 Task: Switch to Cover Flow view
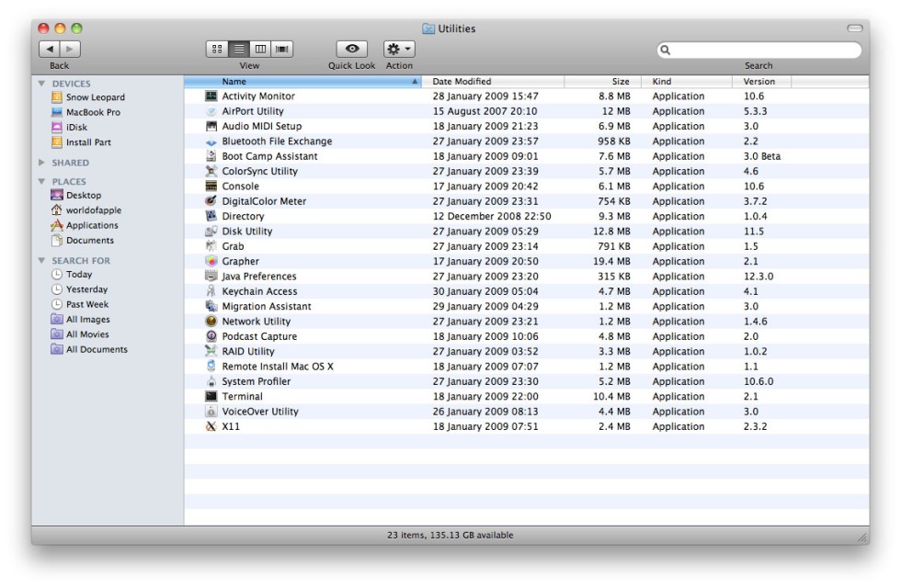click(280, 50)
